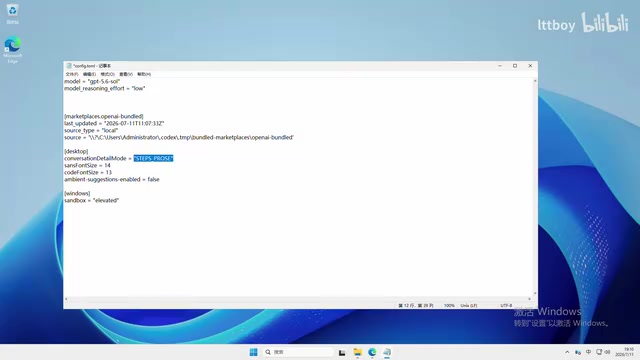The image size is (640, 360).
Task: Open the 帮助(H) Help menu
Action: pyautogui.click(x=144, y=74)
